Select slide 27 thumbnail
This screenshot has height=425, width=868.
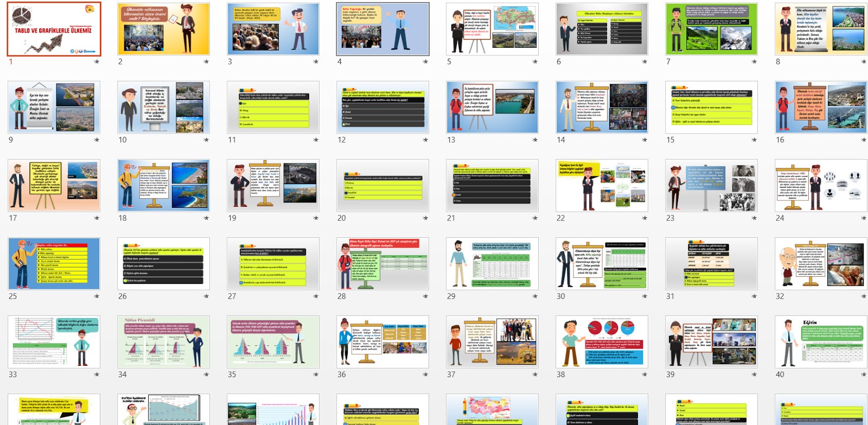click(x=273, y=264)
